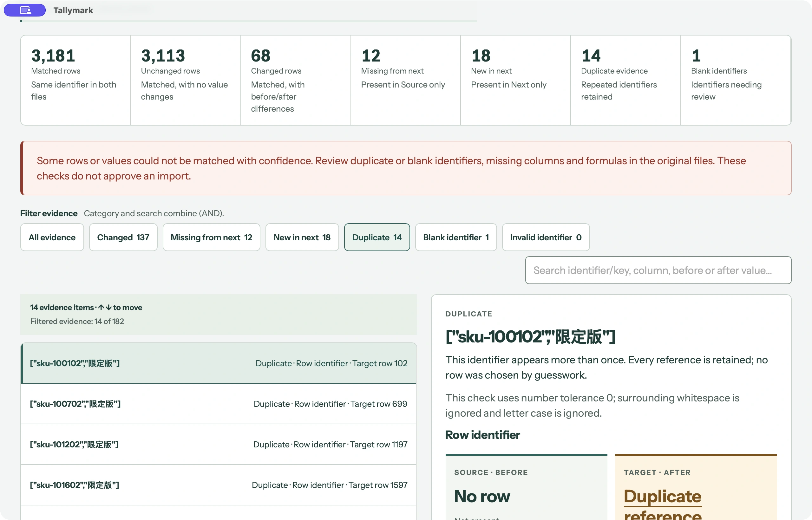Click the 14 Duplicate evidence card
The image size is (812, 520).
point(626,80)
